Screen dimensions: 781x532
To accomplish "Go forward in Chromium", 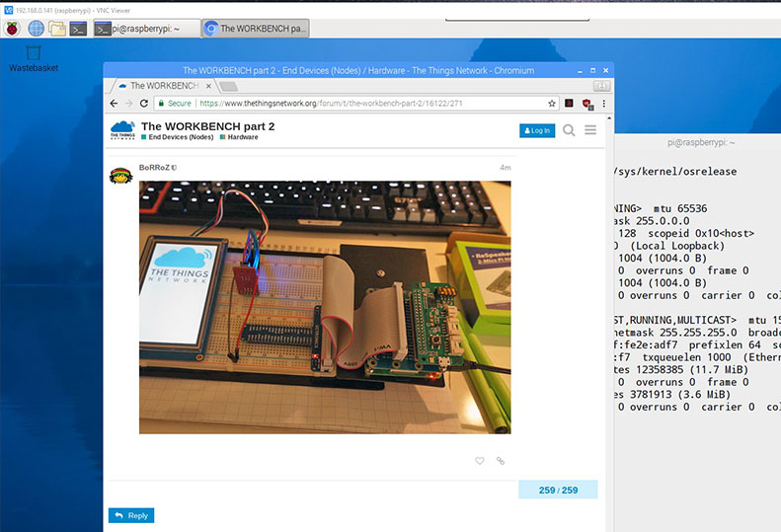I will click(129, 104).
